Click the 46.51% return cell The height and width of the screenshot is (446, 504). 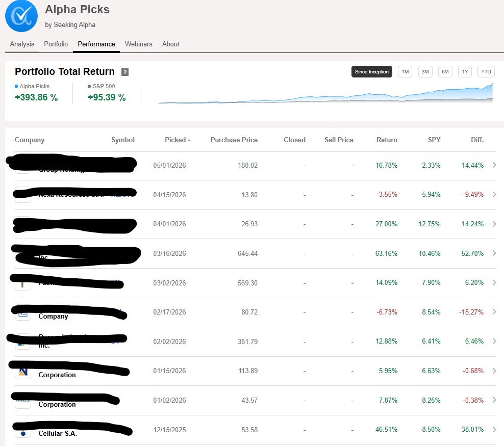(386, 430)
